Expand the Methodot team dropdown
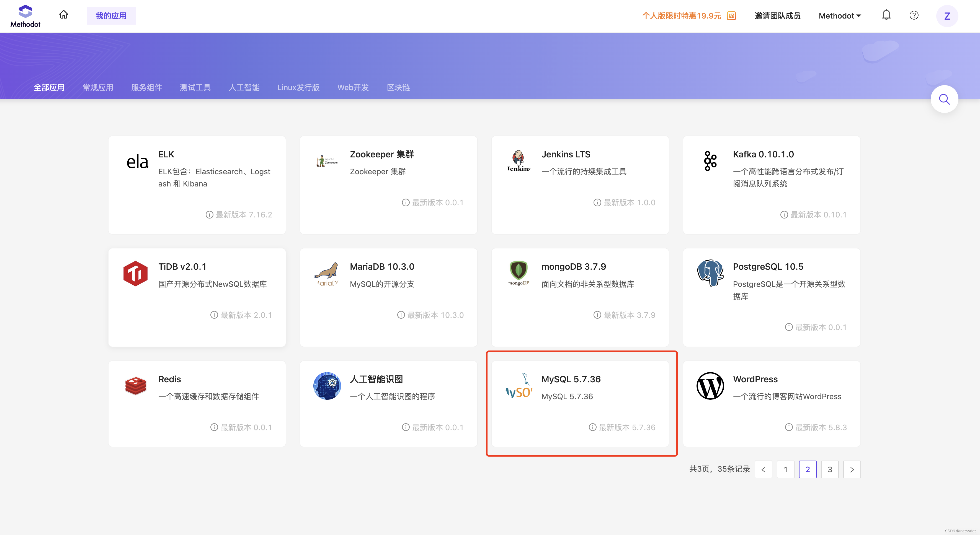Viewport: 980px width, 535px height. [x=840, y=16]
